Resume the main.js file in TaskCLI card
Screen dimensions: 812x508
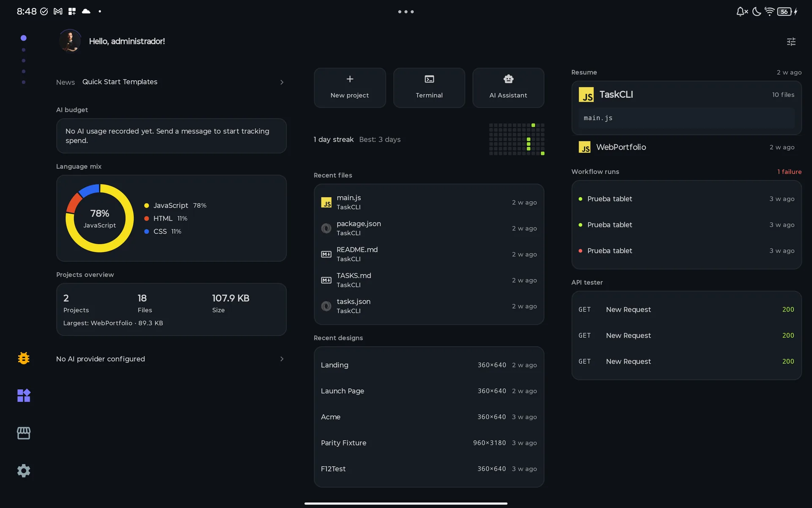point(686,118)
